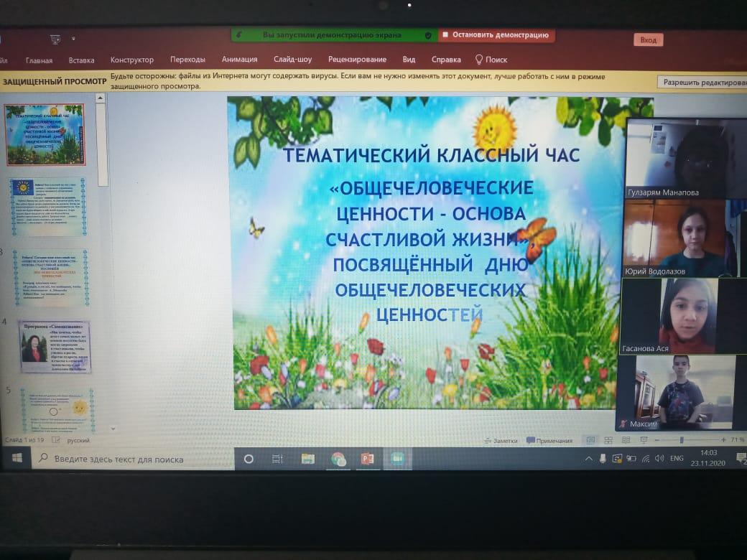The width and height of the screenshot is (747, 560).
Task: Select slide 4 thumbnail Самопознание
Action: pos(55,347)
